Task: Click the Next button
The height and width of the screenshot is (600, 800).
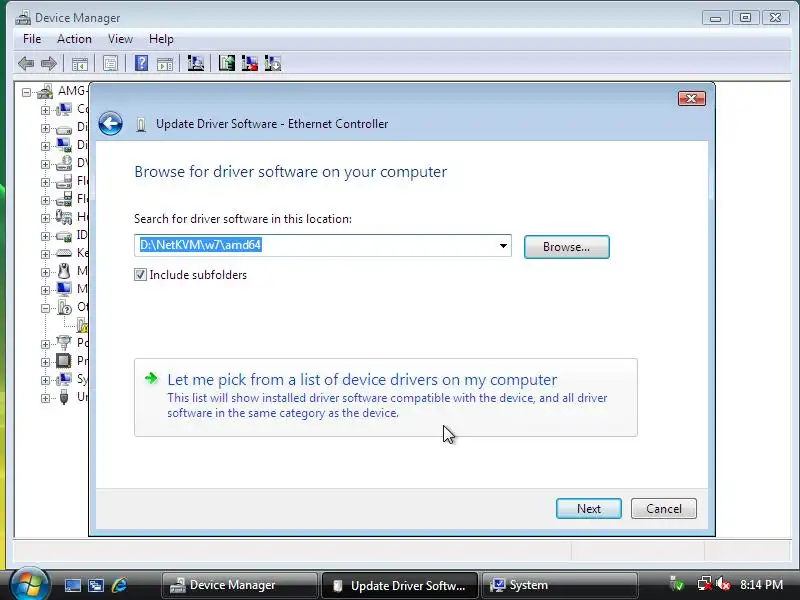Action: point(589,509)
